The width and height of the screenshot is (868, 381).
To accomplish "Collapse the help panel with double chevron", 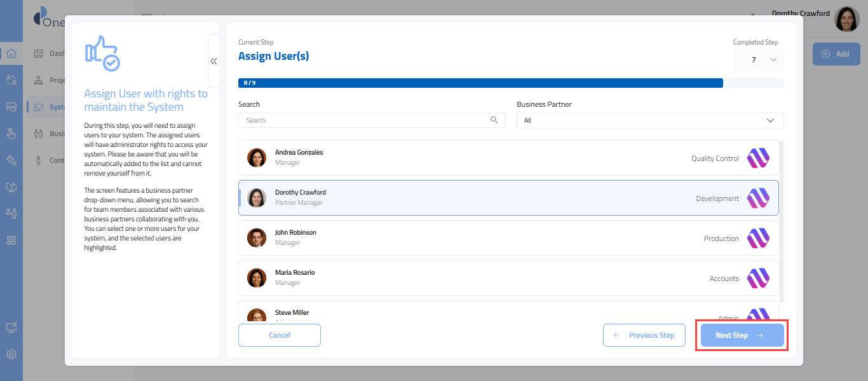I will point(214,61).
